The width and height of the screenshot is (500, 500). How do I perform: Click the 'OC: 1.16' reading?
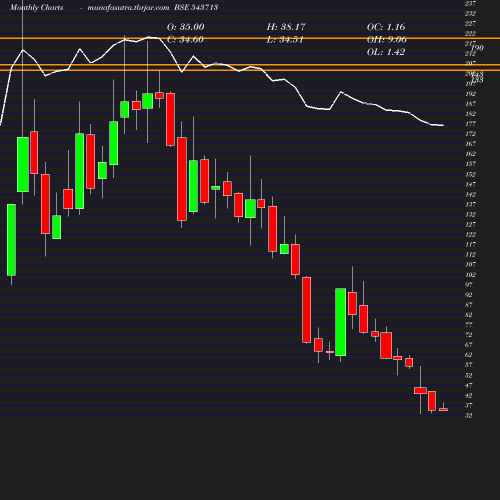[386, 27]
